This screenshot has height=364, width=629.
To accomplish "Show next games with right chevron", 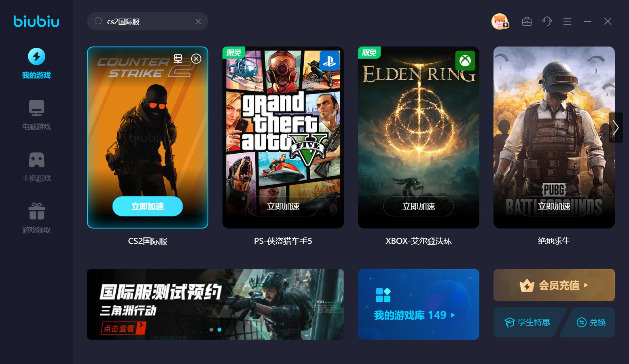I will pyautogui.click(x=616, y=127).
